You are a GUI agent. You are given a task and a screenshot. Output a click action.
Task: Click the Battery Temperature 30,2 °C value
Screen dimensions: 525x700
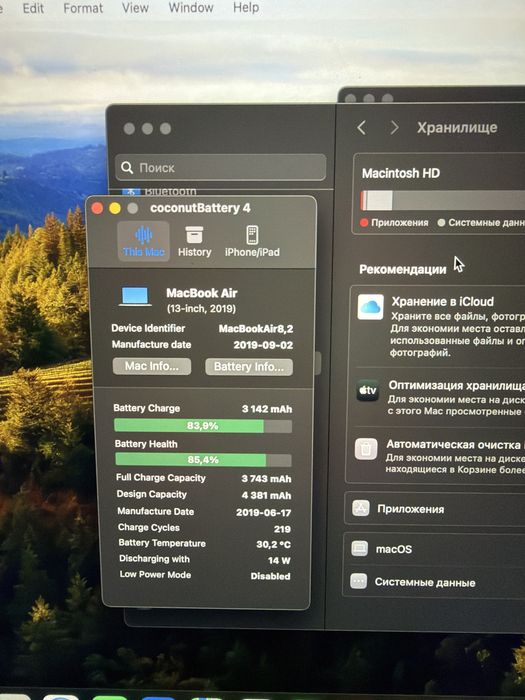click(273, 545)
